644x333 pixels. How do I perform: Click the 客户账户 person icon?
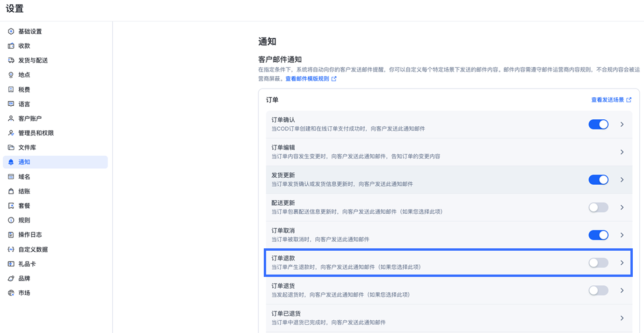click(x=11, y=118)
